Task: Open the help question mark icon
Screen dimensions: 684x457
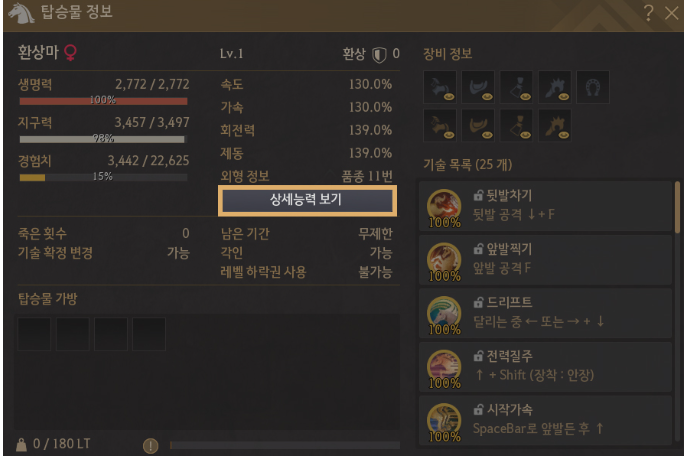Action: 648,13
